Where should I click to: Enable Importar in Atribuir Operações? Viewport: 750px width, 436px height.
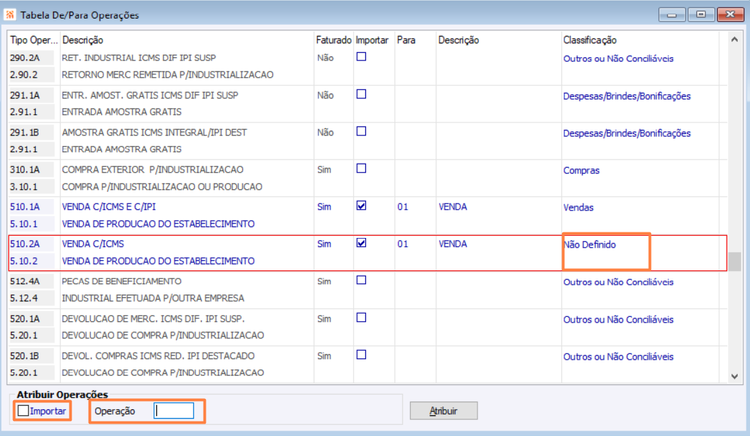(x=23, y=411)
